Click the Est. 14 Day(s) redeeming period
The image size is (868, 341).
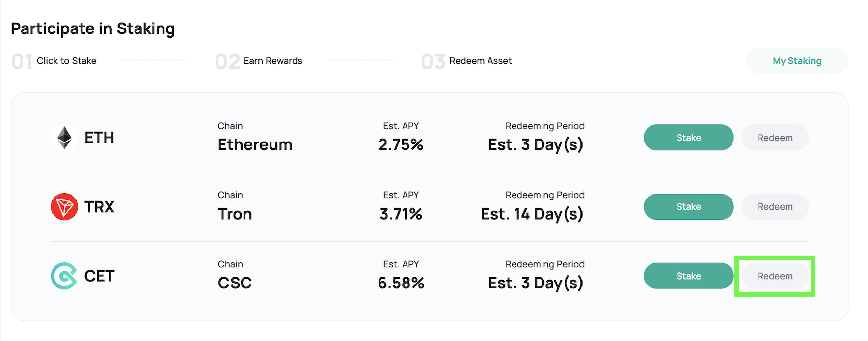532,214
